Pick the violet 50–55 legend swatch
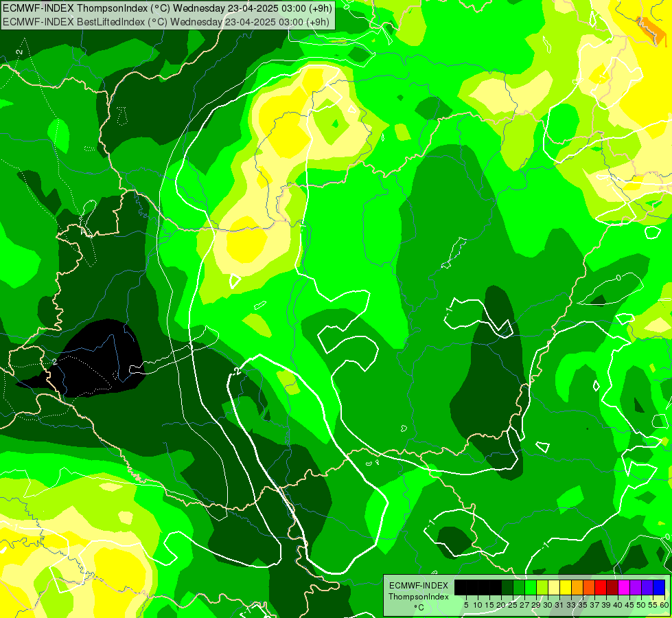Viewport: 672px width, 618px height. coord(647,587)
